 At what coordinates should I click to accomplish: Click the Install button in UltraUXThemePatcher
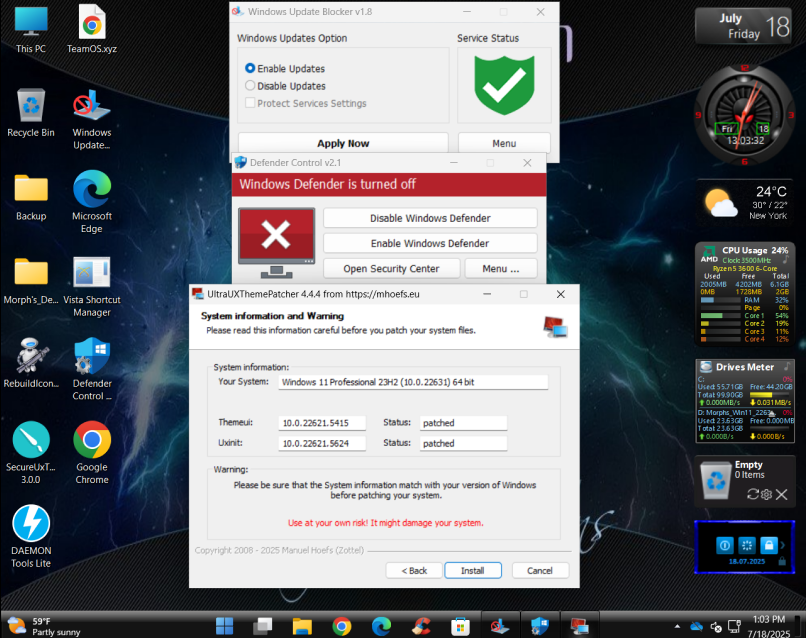473,570
